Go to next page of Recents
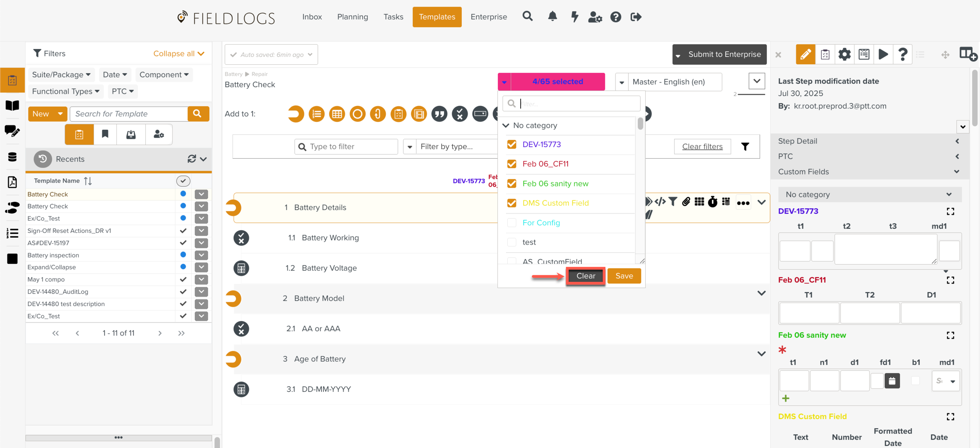Screen dimensions: 980x448 tap(160, 333)
